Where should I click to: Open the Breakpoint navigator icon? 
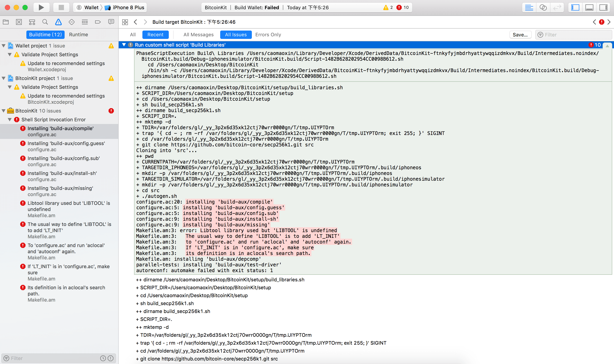[x=98, y=22]
